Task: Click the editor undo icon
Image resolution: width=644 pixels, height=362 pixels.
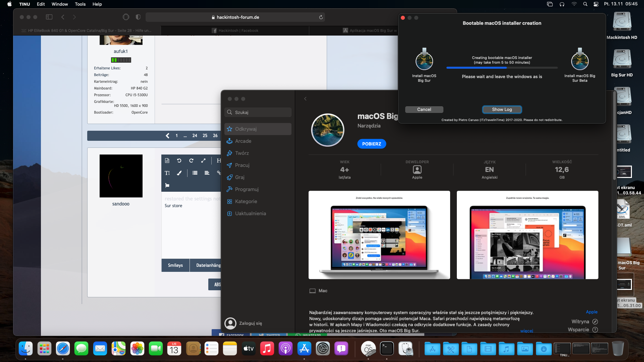Action: (x=179, y=161)
